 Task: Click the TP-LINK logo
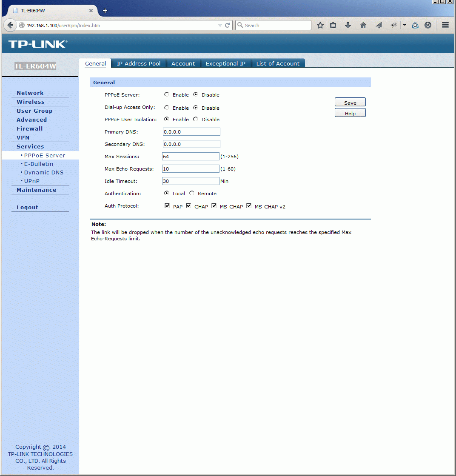coord(38,44)
